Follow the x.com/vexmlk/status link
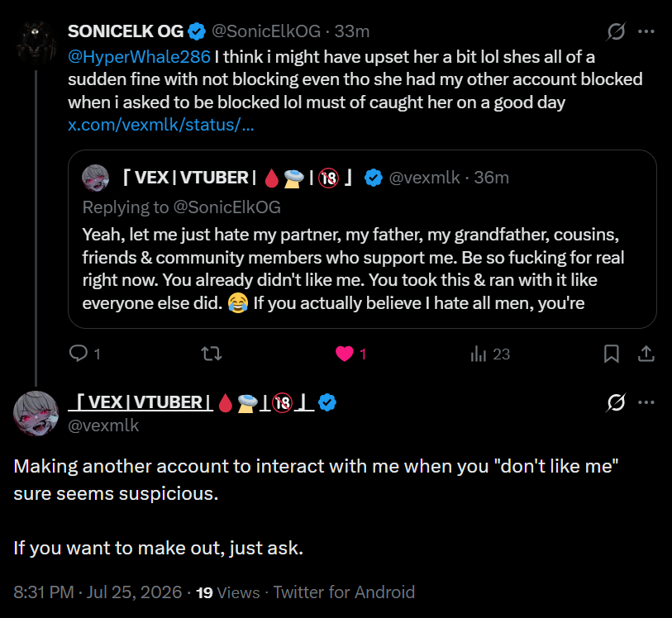Screen dimensions: 672x618 [x=160, y=125]
